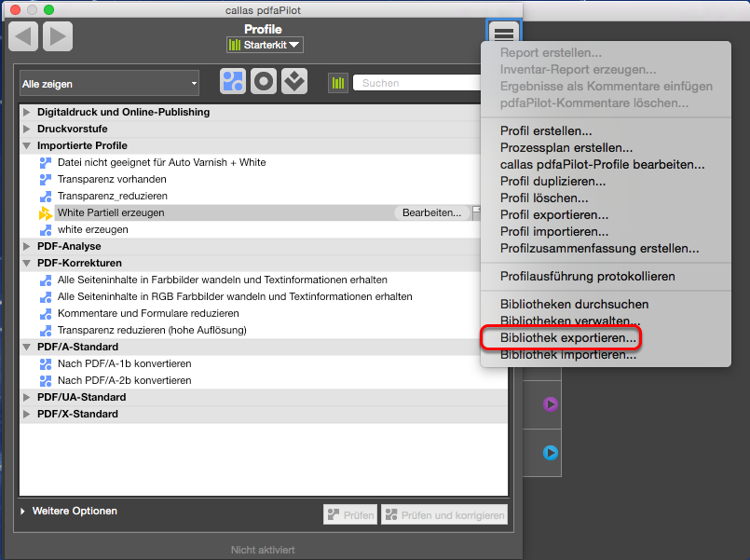The image size is (750, 560).
Task: Click yellow icon of White Partiell erzeugen
Action: [46, 212]
